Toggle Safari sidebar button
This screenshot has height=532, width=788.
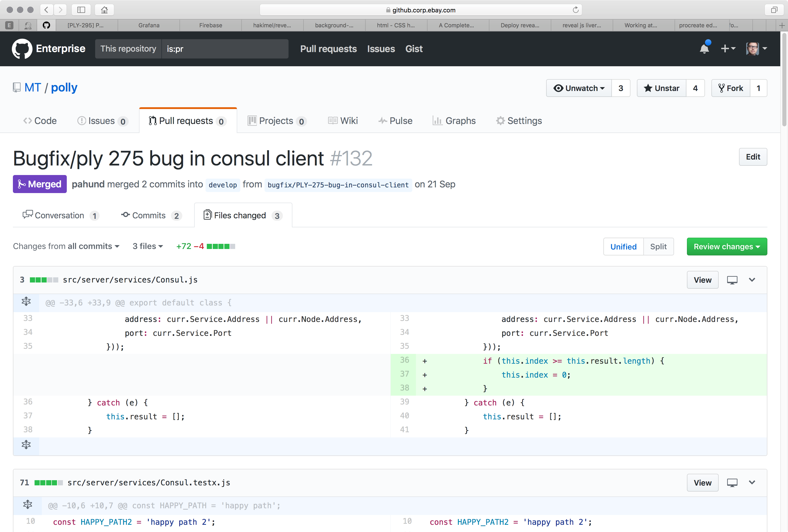point(81,10)
